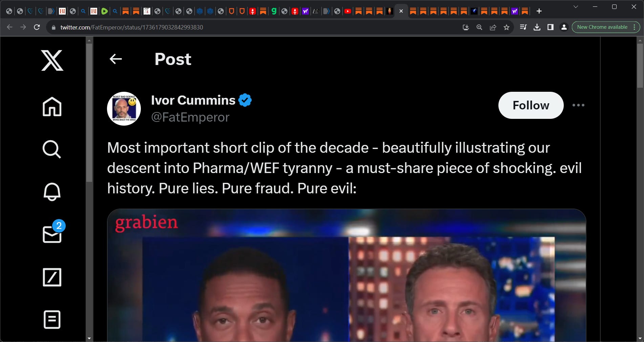Image resolution: width=644 pixels, height=342 pixels.
Task: Open Notifications bell icon
Action: (x=52, y=192)
